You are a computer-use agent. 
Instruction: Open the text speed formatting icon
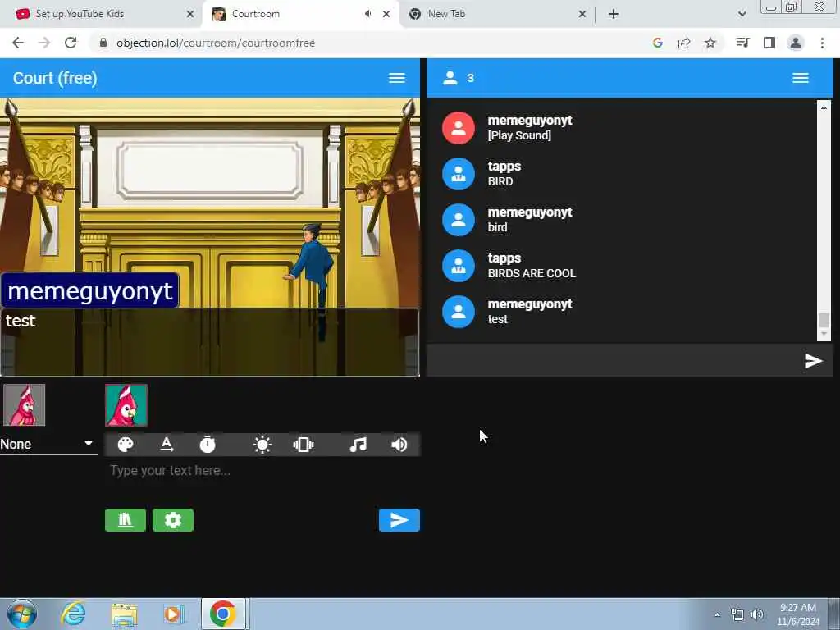pos(167,445)
